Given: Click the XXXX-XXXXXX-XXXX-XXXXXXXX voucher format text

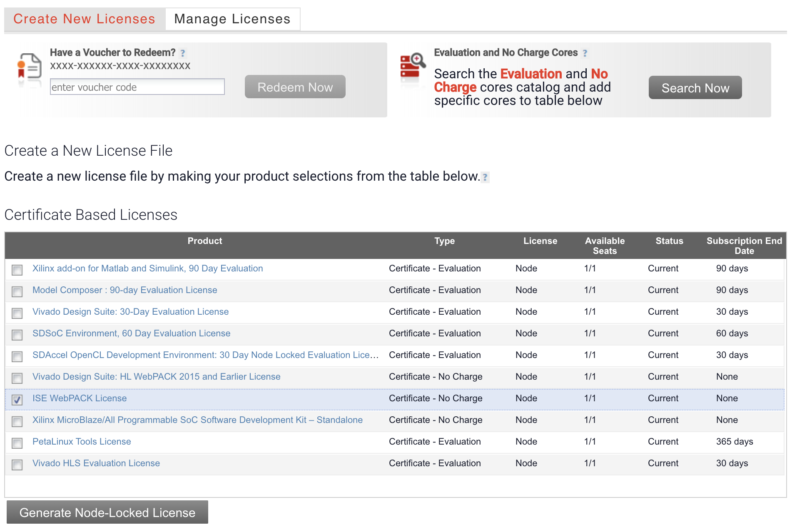Looking at the screenshot, I should tap(120, 66).
